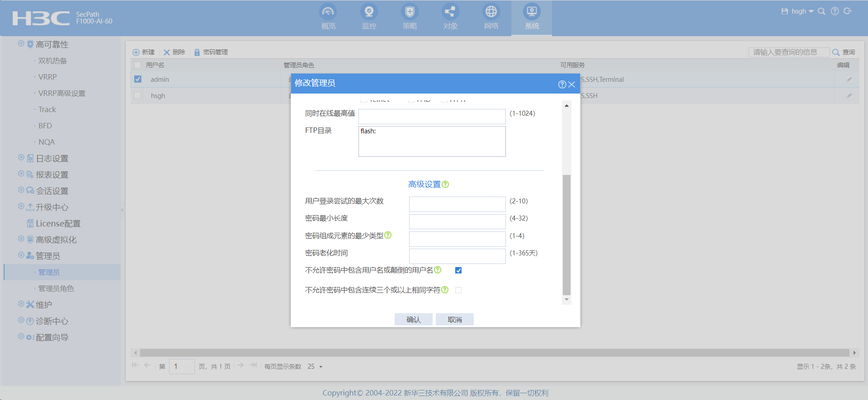Toggle the select-all checkbox in table header
Screen dimensions: 868x400
coord(137,65)
